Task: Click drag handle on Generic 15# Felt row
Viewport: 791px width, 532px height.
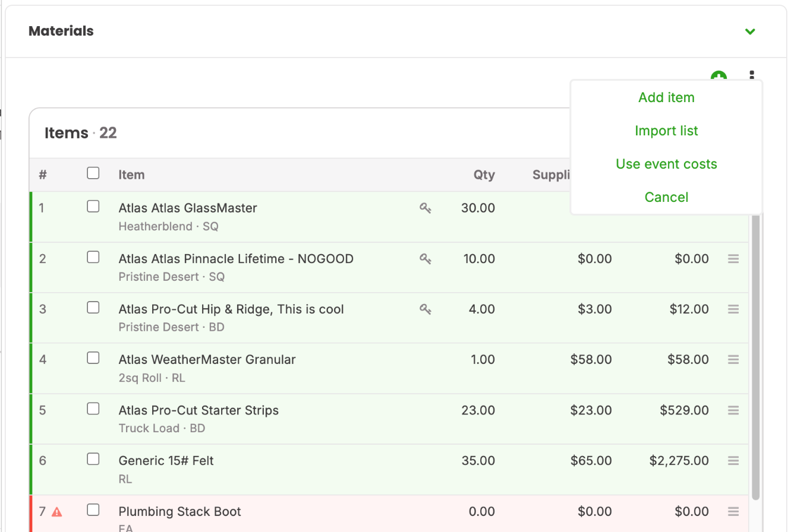Action: [733, 461]
